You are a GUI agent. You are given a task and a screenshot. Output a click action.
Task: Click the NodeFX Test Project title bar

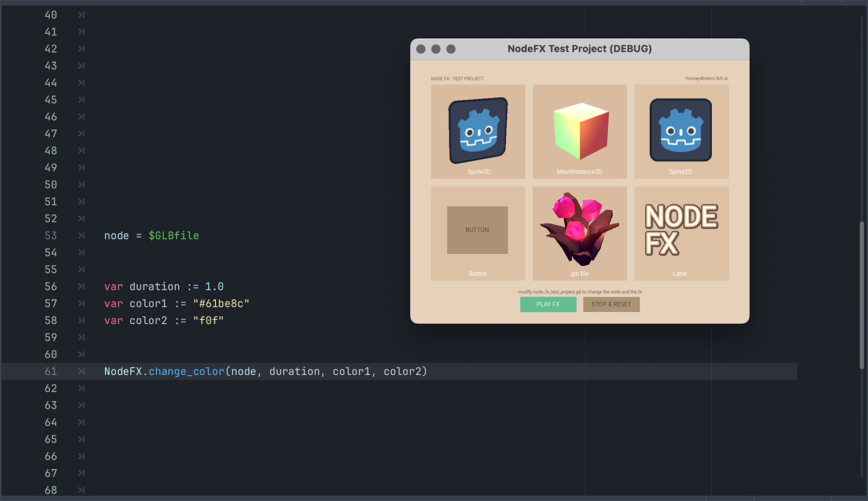coord(579,49)
